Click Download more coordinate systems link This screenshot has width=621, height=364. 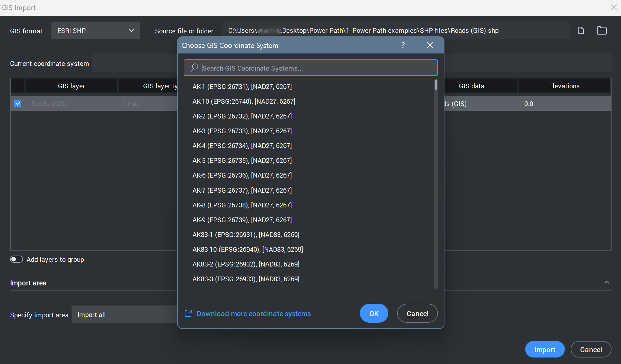pos(253,313)
